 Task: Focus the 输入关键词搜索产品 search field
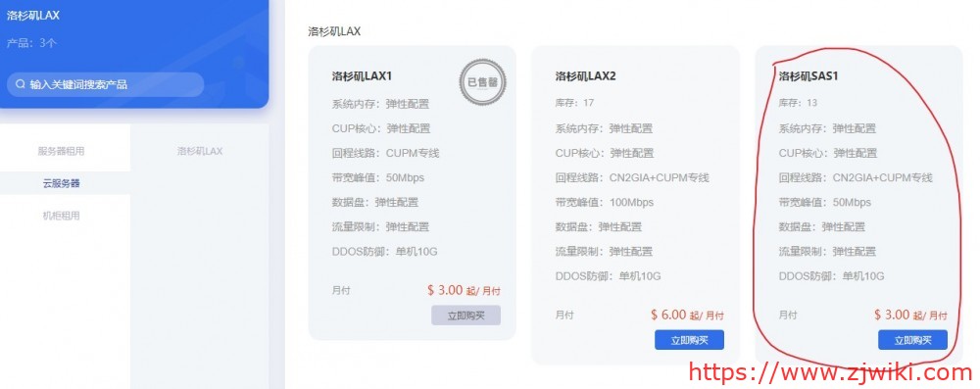pyautogui.click(x=106, y=84)
